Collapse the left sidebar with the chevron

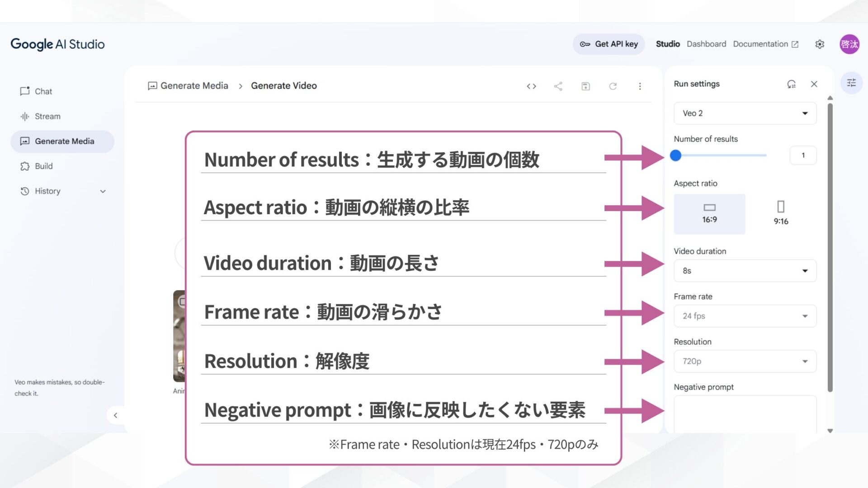click(x=115, y=415)
